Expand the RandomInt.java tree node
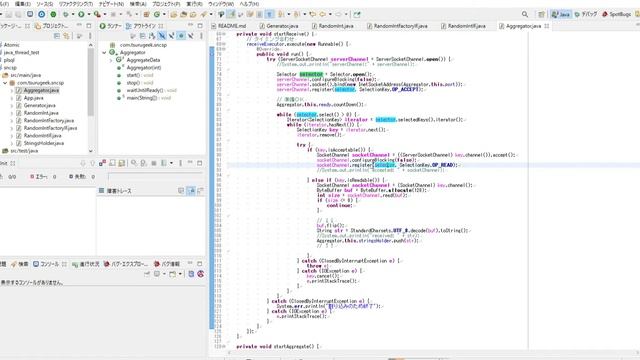The width and height of the screenshot is (640, 360). [x=11, y=113]
